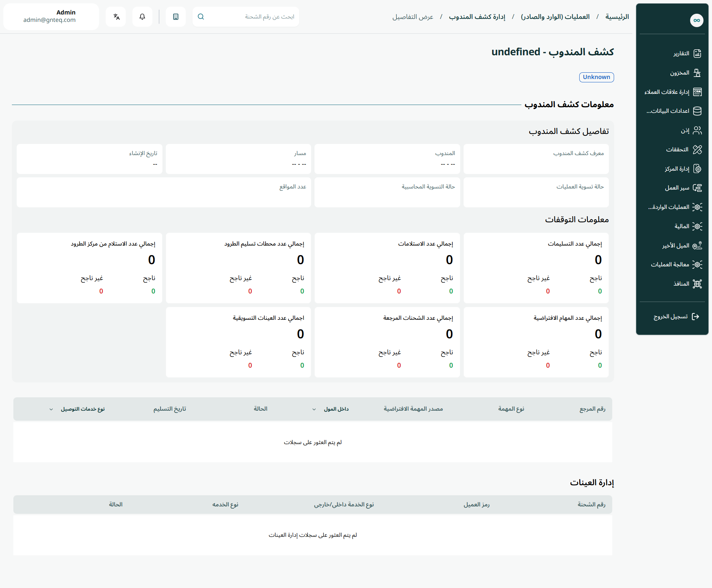Image resolution: width=712 pixels, height=588 pixels.
Task: Click the calculator icon in top bar
Action: click(176, 17)
